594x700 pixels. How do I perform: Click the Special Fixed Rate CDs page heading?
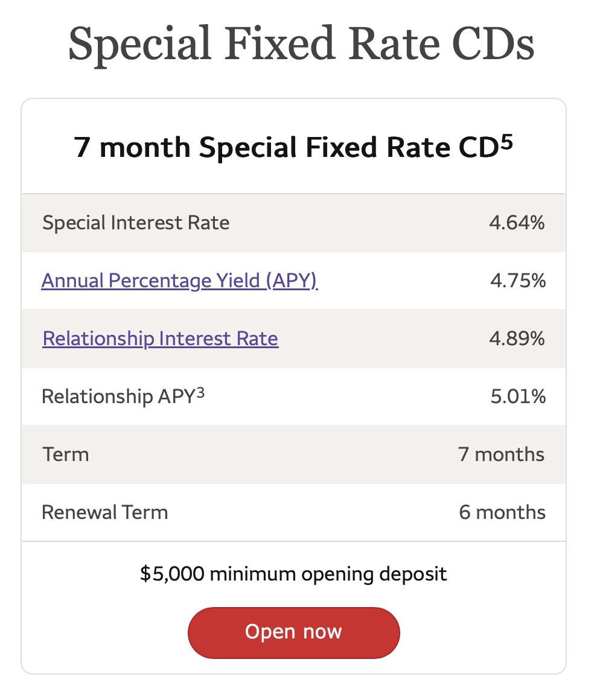coord(301,44)
